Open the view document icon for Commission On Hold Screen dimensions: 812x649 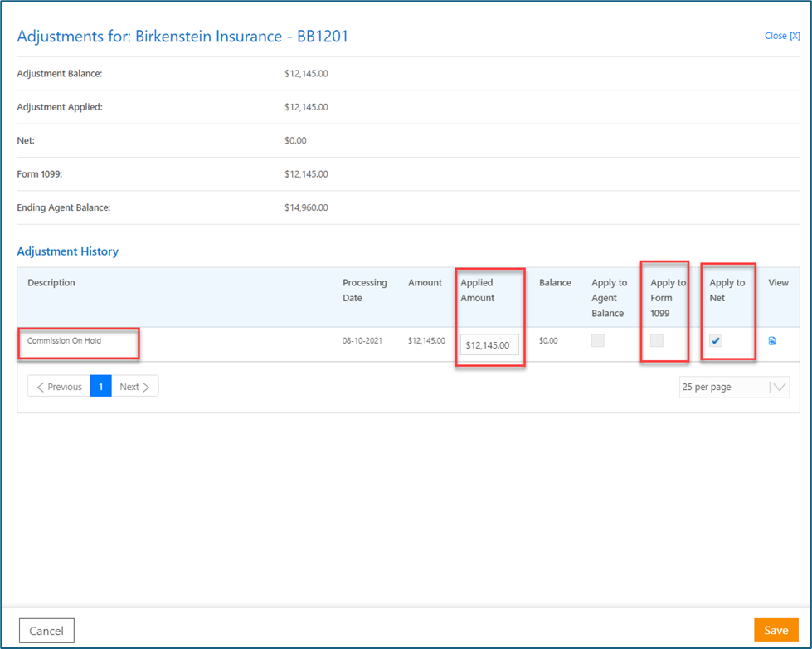coord(772,341)
